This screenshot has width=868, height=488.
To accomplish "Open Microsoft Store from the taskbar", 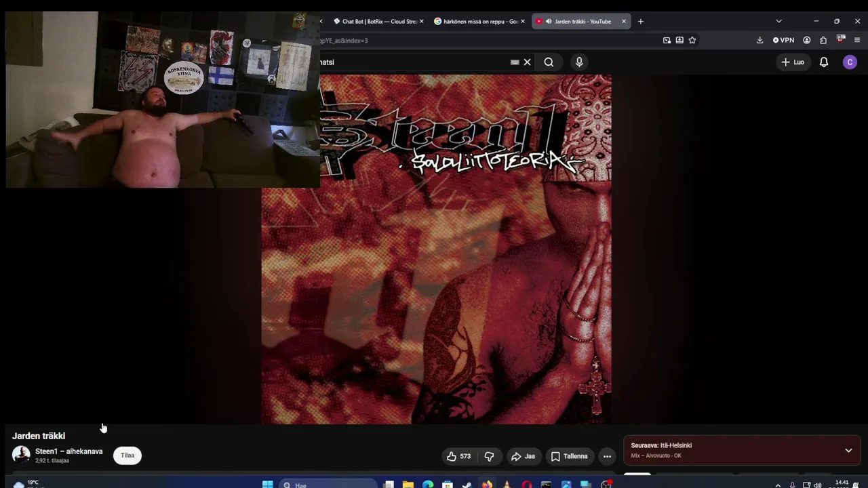I will coord(448,485).
